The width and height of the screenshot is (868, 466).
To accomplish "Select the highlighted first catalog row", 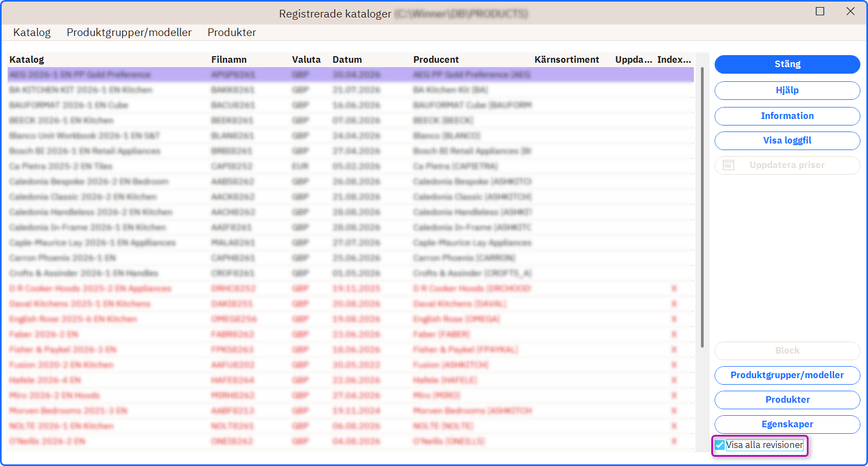I will click(x=350, y=75).
